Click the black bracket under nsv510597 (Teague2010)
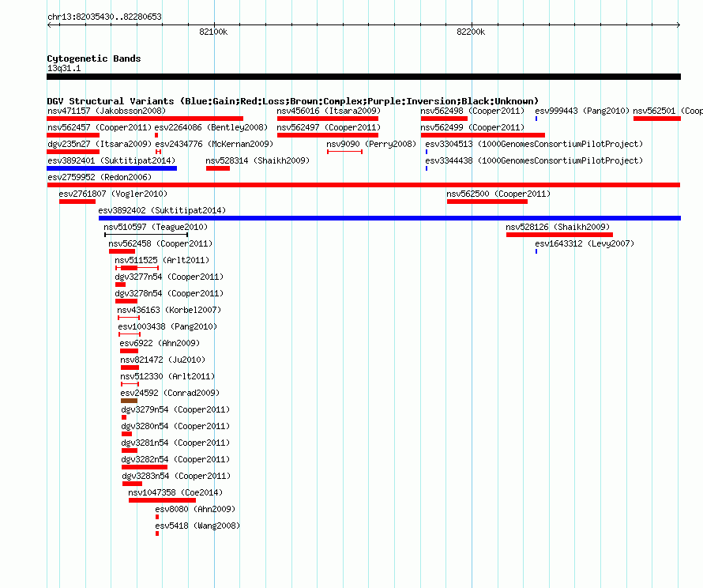 146,235
